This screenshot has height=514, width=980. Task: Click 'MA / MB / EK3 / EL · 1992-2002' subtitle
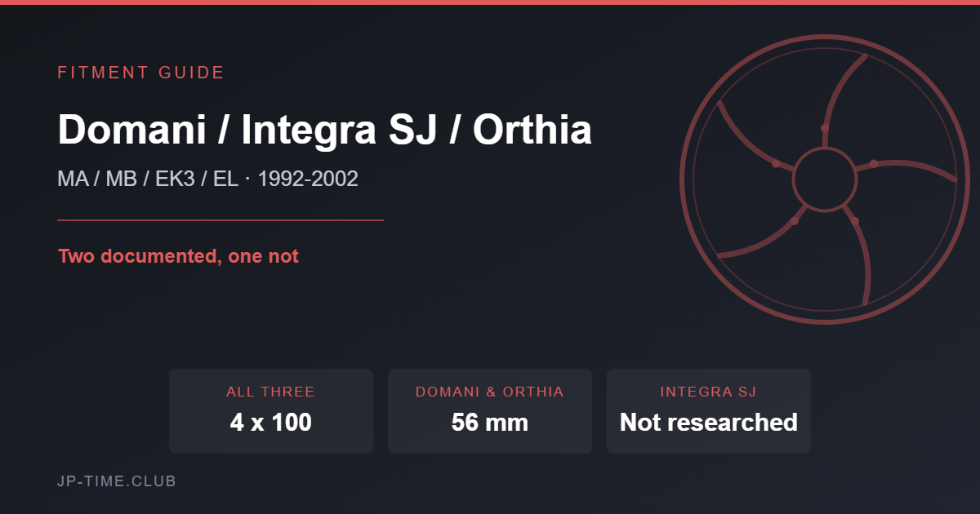[x=208, y=179]
